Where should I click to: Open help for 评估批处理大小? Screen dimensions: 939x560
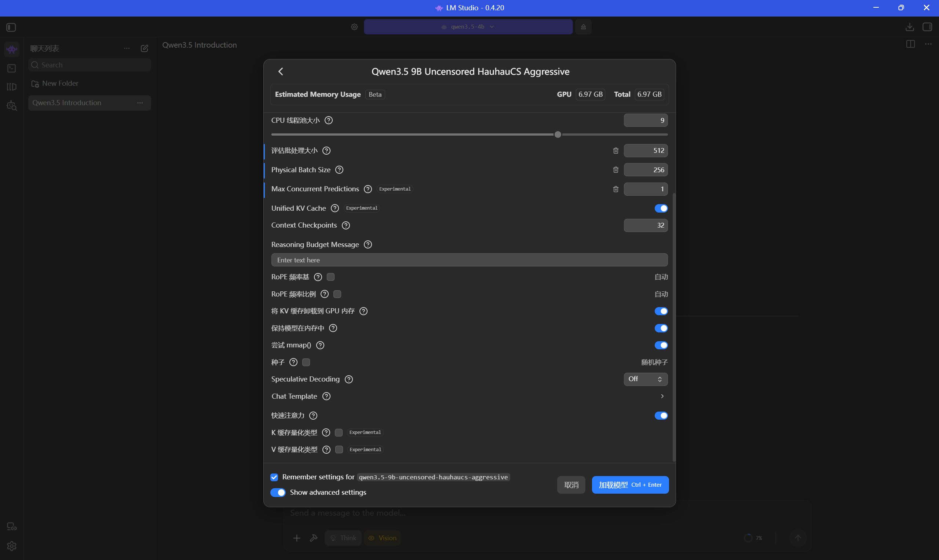pyautogui.click(x=326, y=151)
